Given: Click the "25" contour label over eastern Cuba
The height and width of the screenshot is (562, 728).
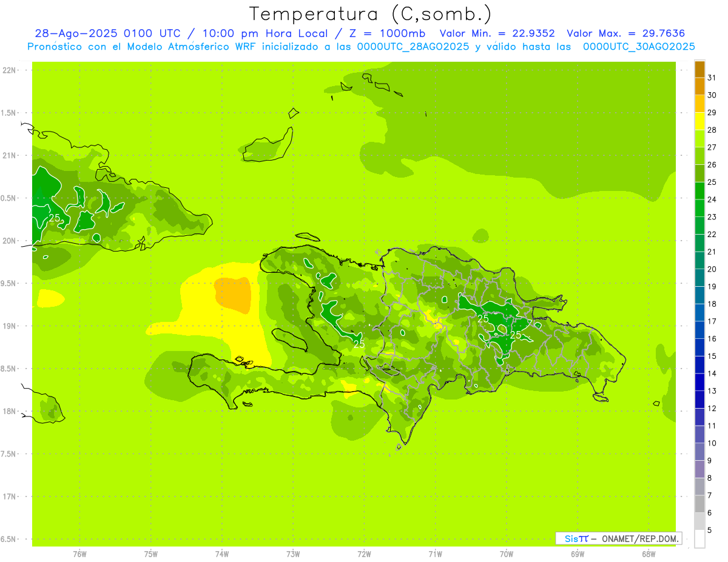Looking at the screenshot, I should (x=55, y=218).
